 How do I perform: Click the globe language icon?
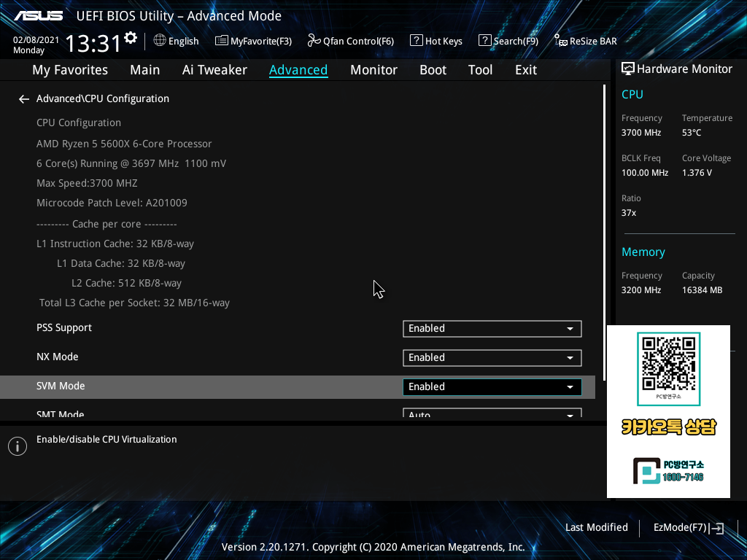[x=160, y=41]
